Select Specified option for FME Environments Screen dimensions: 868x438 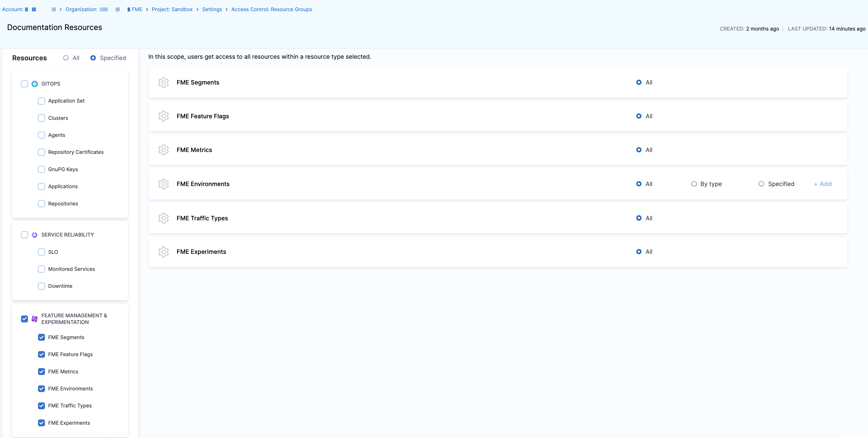point(761,184)
